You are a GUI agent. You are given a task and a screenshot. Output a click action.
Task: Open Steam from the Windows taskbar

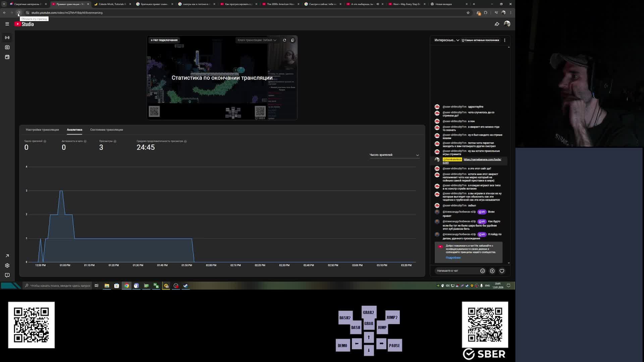click(185, 286)
